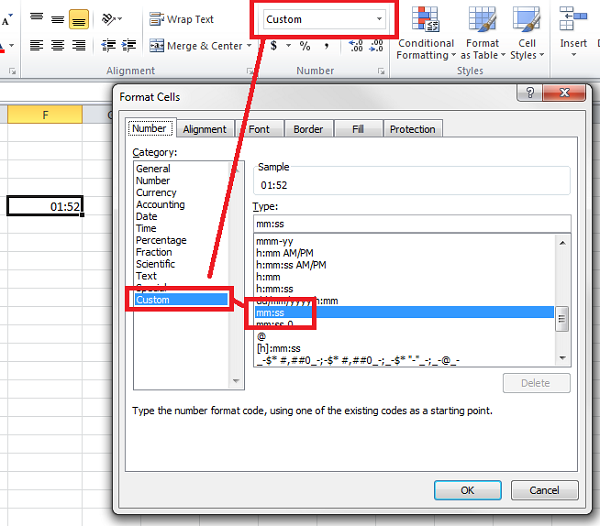Increase the cell indent
The image size is (600, 526).
(x=129, y=45)
